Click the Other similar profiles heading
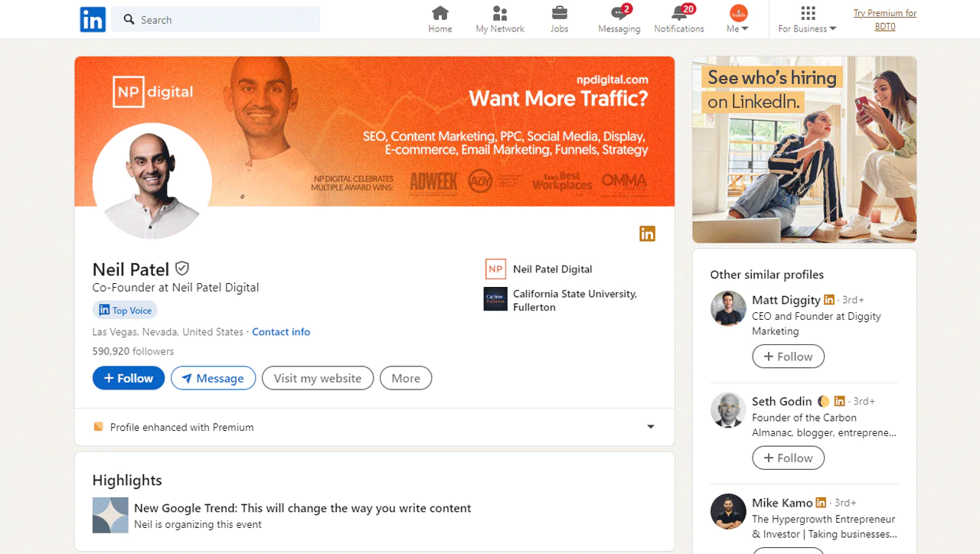Image resolution: width=980 pixels, height=554 pixels. pyautogui.click(x=766, y=275)
